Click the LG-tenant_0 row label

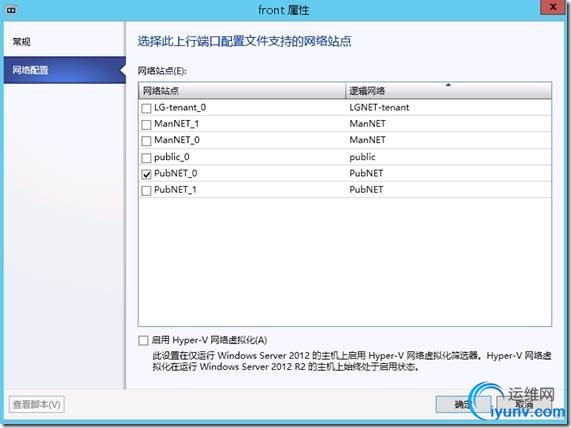point(180,107)
